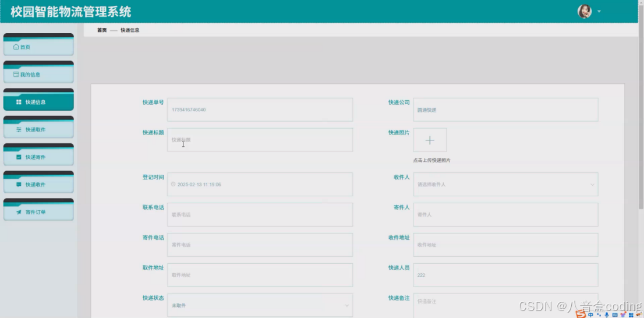Click the microphone voice input icon
The width and height of the screenshot is (644, 318).
click(607, 315)
